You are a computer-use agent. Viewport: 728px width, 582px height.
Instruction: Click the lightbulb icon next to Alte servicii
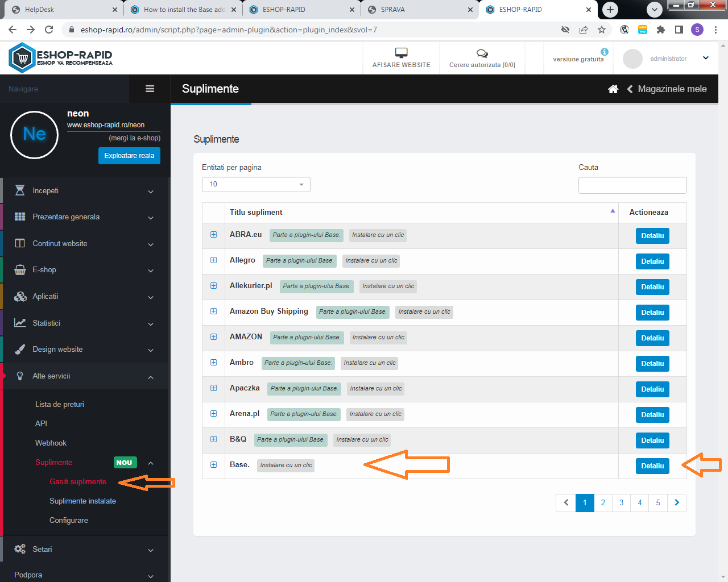pos(20,376)
